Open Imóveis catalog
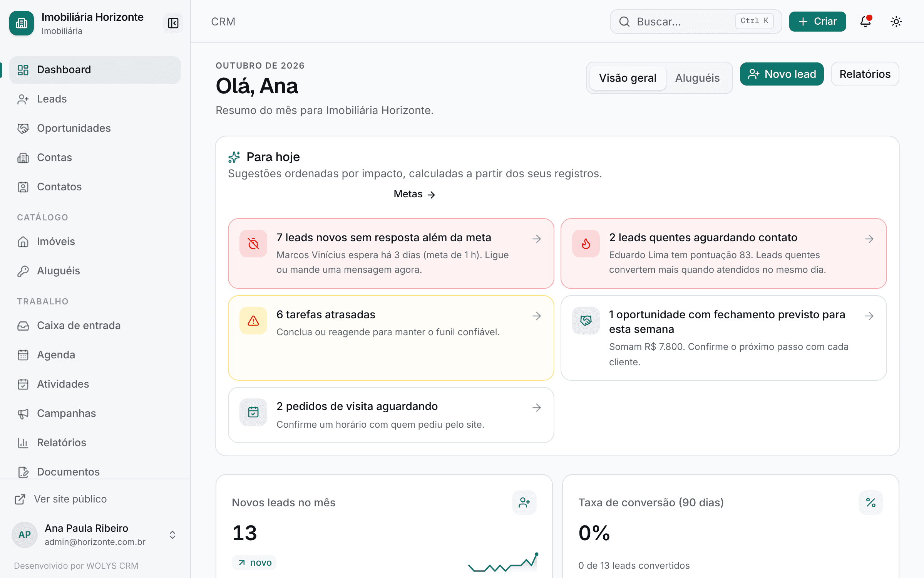 (x=95, y=242)
